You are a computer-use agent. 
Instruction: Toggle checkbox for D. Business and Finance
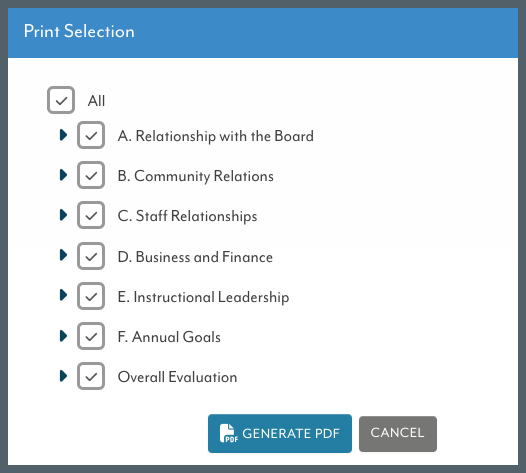(91, 256)
